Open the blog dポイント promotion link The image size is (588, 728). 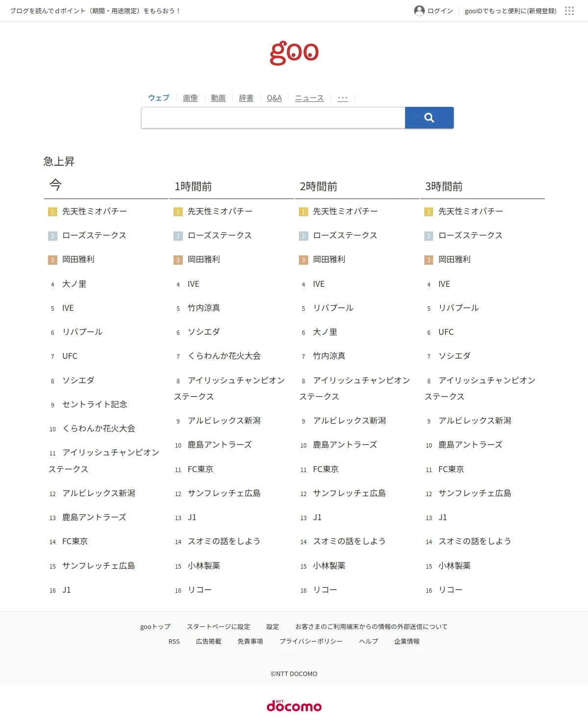(x=95, y=11)
